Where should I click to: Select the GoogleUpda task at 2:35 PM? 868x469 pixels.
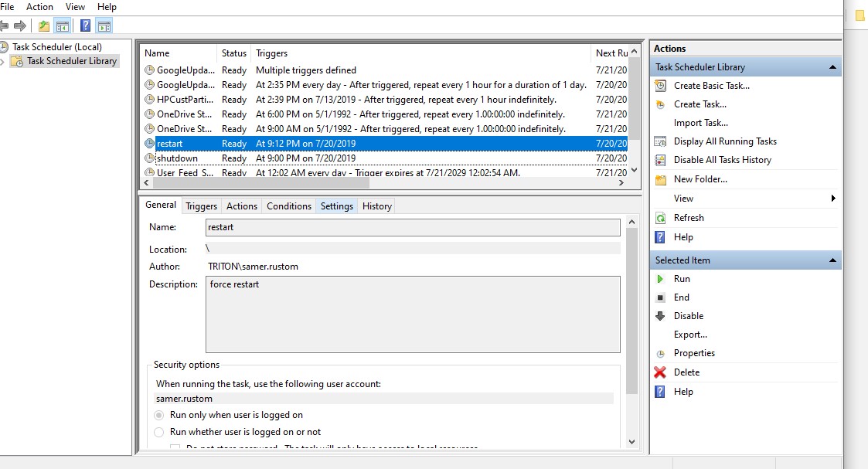[x=385, y=85]
